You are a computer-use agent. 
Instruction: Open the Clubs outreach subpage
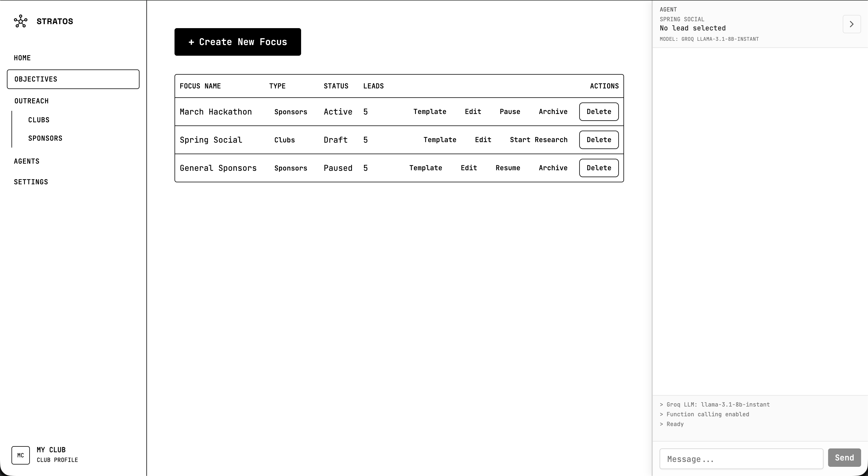coord(39,120)
